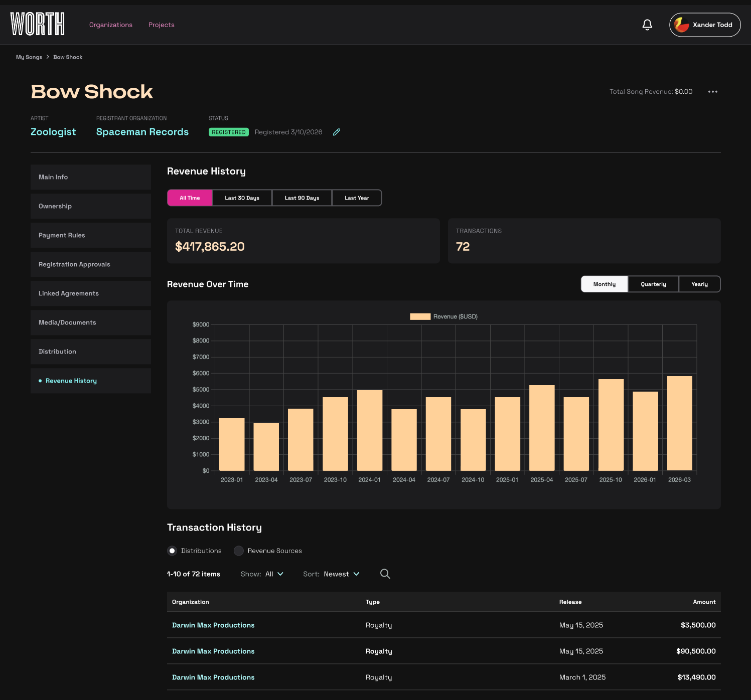Click the 2026-03 revenue bar

coord(680,423)
